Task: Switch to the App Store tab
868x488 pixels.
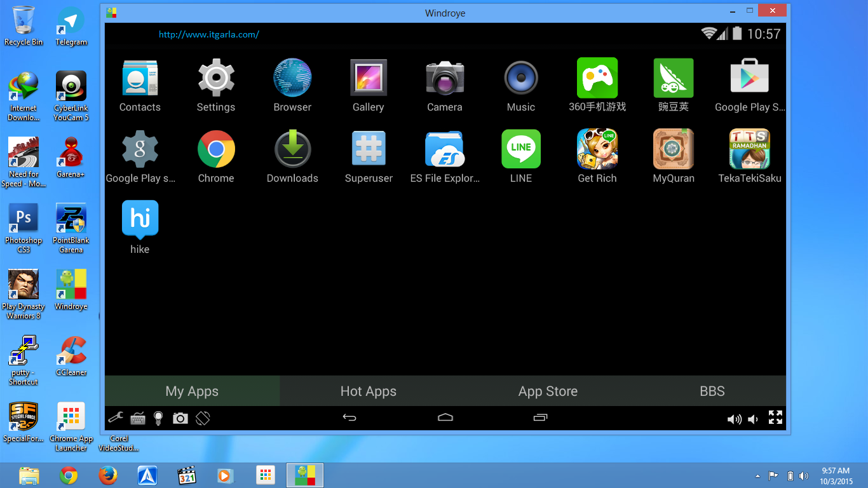Action: [548, 391]
